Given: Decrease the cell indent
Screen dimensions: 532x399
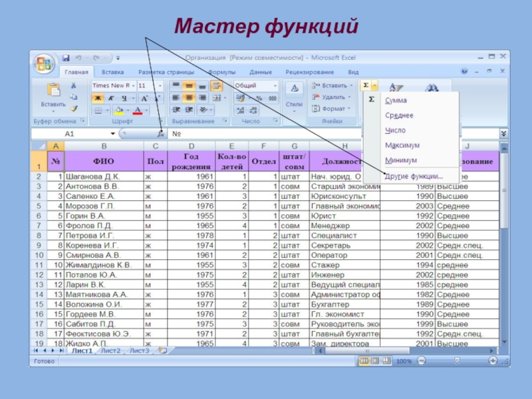Looking at the screenshot, I should (176, 110).
